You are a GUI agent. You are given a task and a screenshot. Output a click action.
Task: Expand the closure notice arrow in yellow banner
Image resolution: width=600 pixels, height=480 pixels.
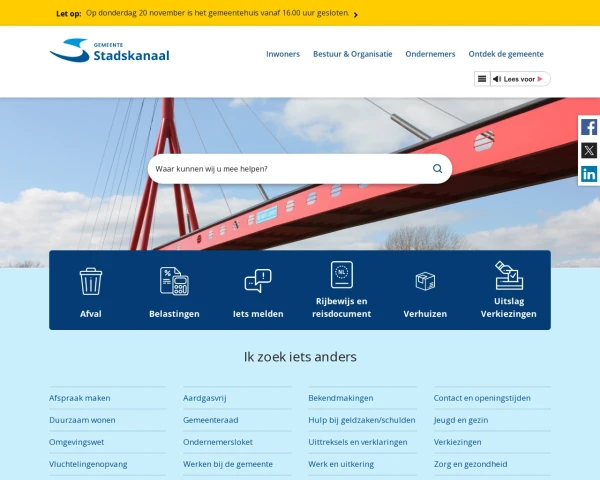356,15
